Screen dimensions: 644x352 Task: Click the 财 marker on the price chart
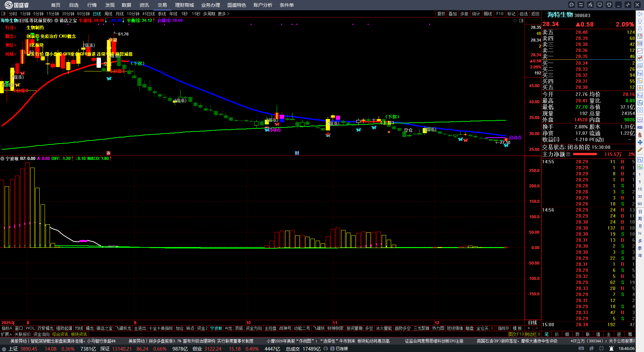click(297, 153)
